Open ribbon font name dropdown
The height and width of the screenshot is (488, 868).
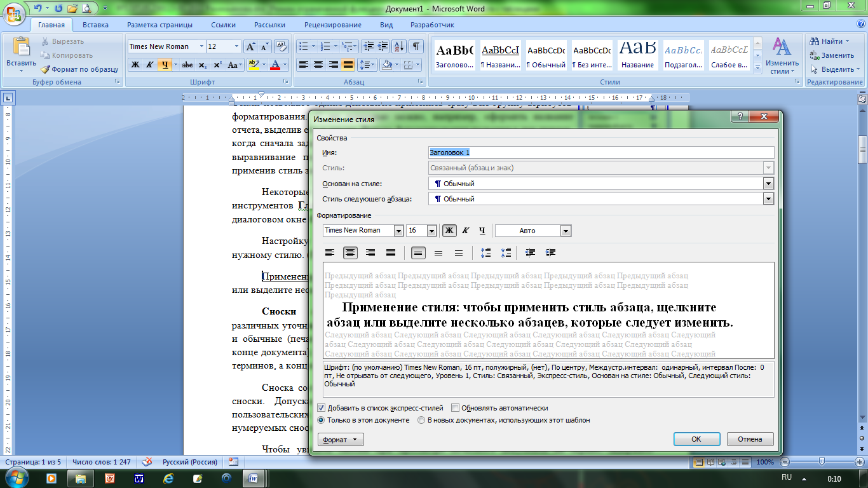coord(201,46)
